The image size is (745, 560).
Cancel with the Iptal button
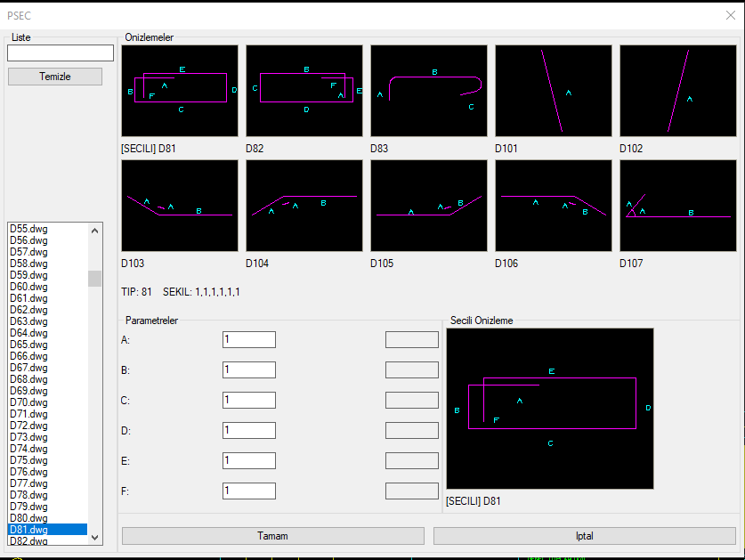[585, 536]
